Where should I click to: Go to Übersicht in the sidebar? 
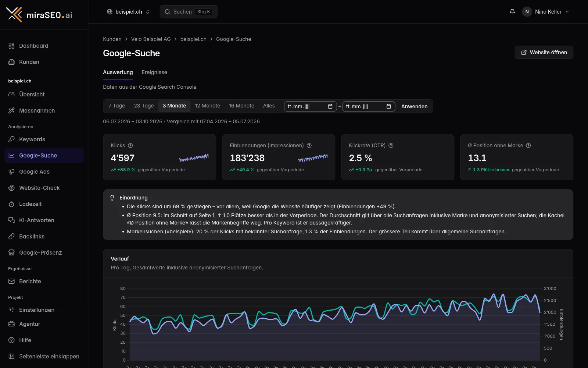coord(44,94)
